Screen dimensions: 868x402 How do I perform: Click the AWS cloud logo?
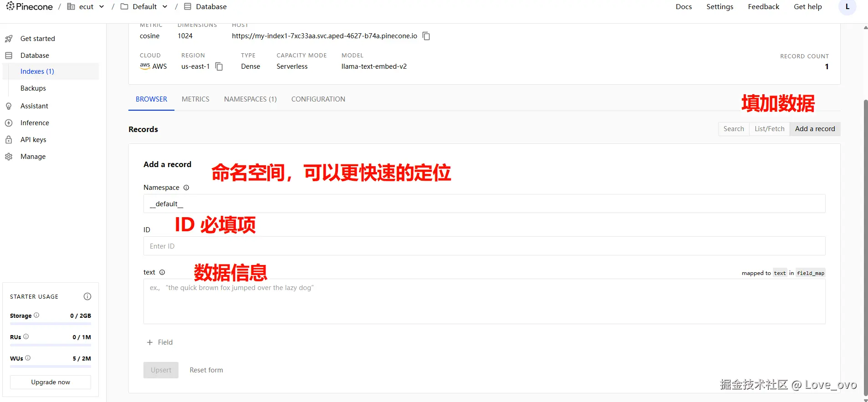[x=145, y=66]
